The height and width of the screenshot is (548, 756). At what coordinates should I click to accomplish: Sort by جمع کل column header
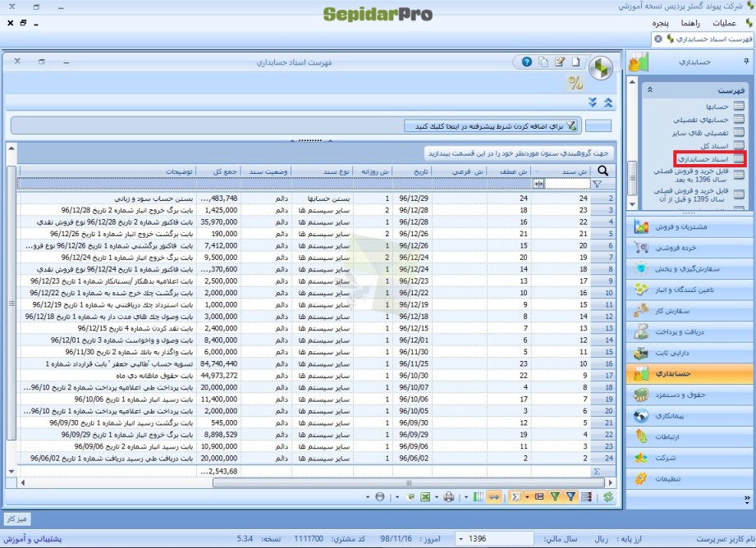[x=219, y=171]
